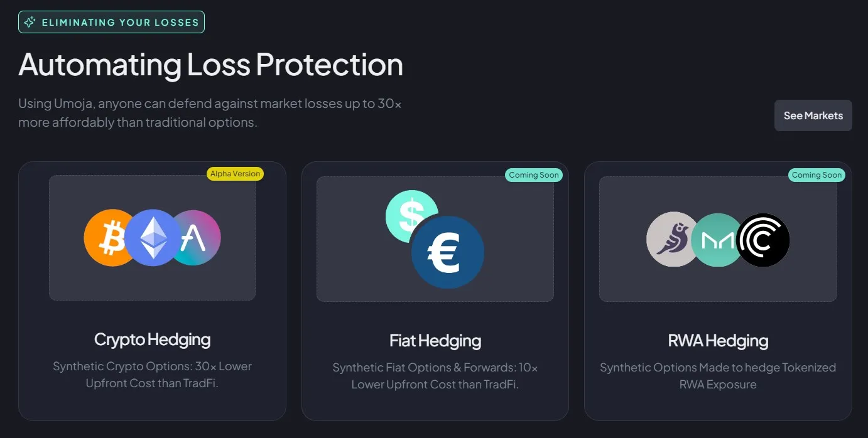868x438 pixels.
Task: Select the Aave icon in Crypto Hedging
Action: [x=198, y=237]
